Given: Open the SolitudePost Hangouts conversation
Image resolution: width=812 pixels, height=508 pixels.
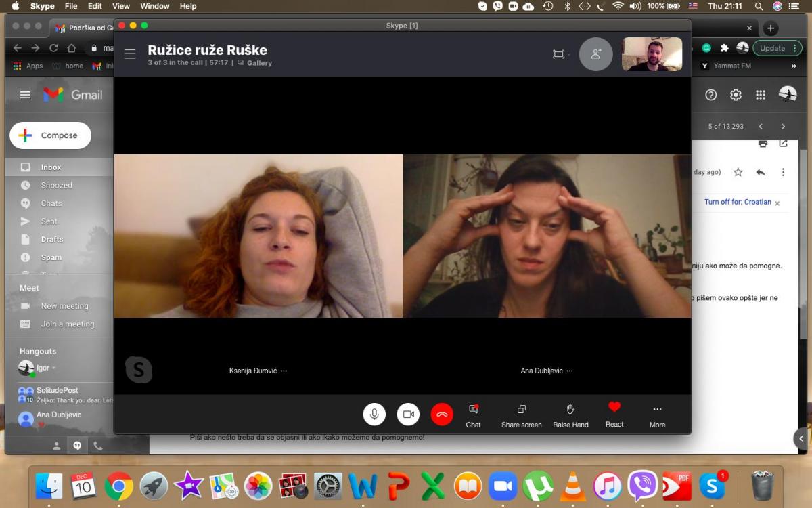Looking at the screenshot, I should 65,395.
